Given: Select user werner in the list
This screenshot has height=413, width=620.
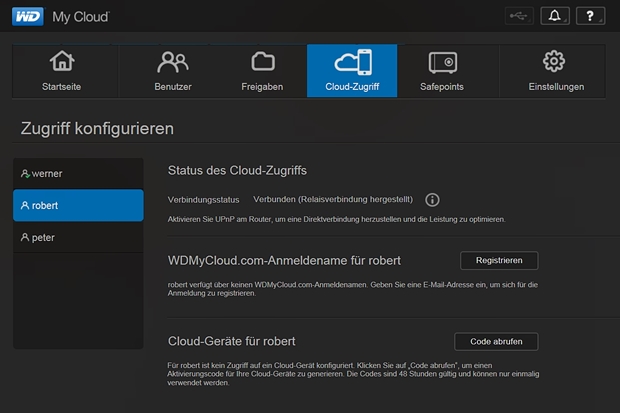Looking at the screenshot, I should (78, 174).
